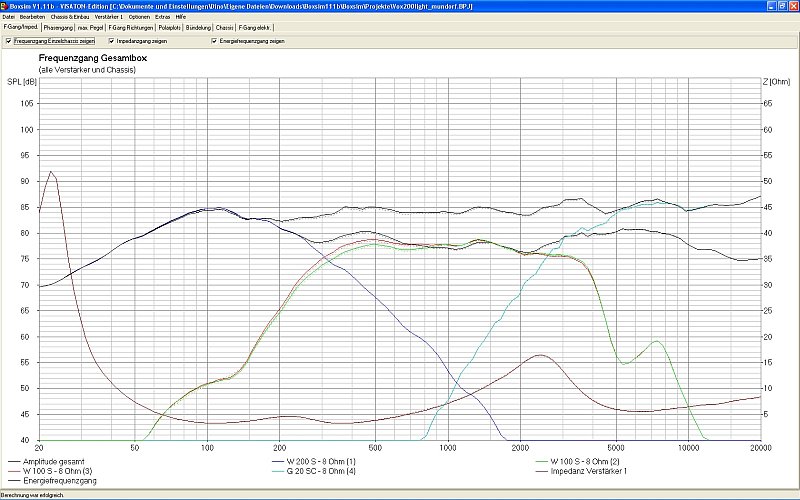Viewport: 800px width, 500px height.
Task: Go to the Polarplots tab
Action: click(169, 28)
